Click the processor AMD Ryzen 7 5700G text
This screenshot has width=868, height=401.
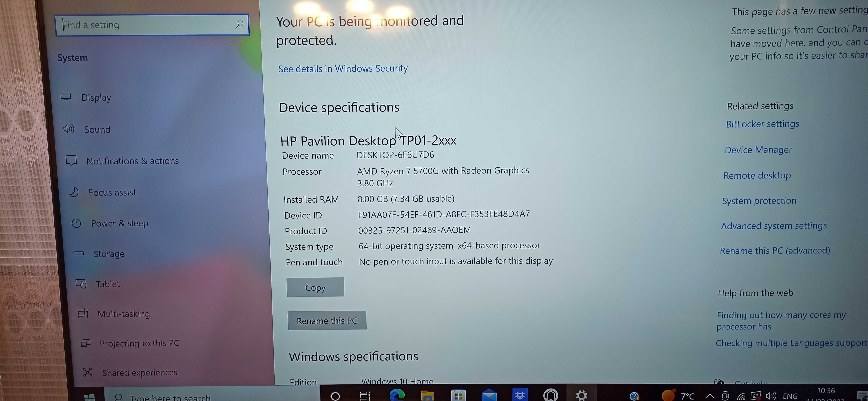(x=443, y=171)
